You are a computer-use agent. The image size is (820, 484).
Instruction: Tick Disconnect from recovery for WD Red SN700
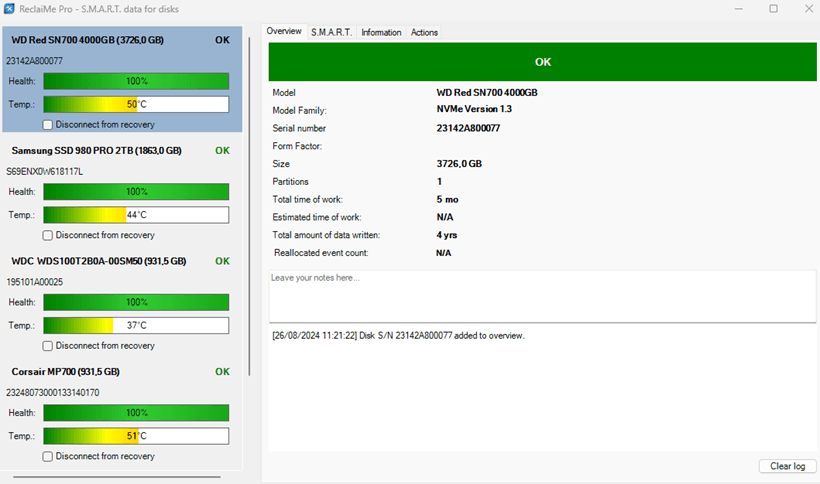point(48,125)
